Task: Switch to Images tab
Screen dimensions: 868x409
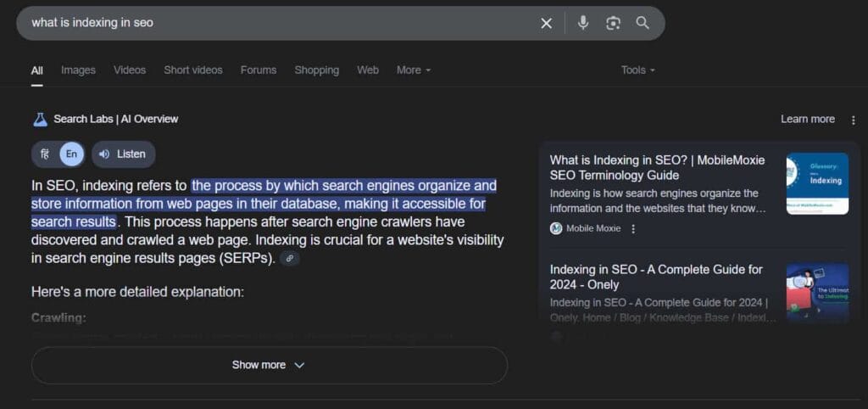Action: (x=78, y=70)
